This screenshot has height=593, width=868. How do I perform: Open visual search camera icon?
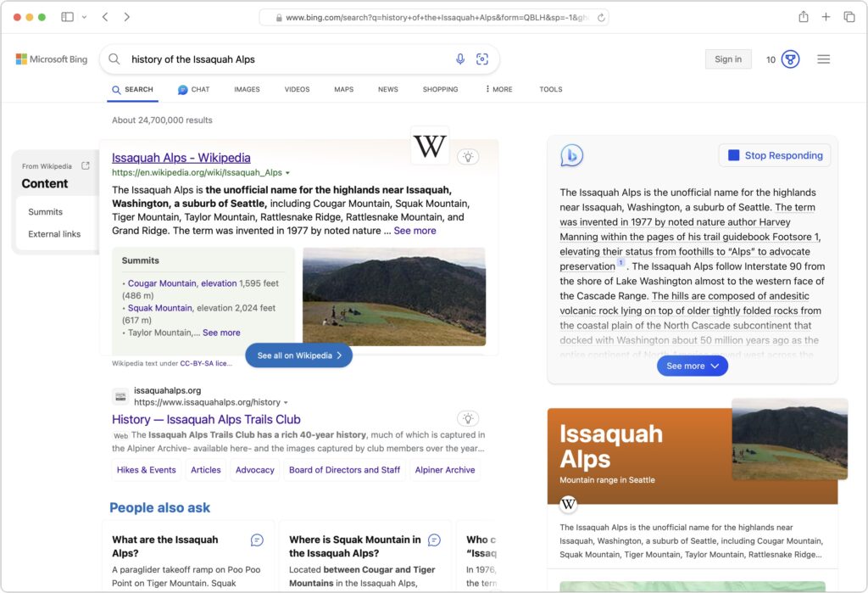[482, 59]
